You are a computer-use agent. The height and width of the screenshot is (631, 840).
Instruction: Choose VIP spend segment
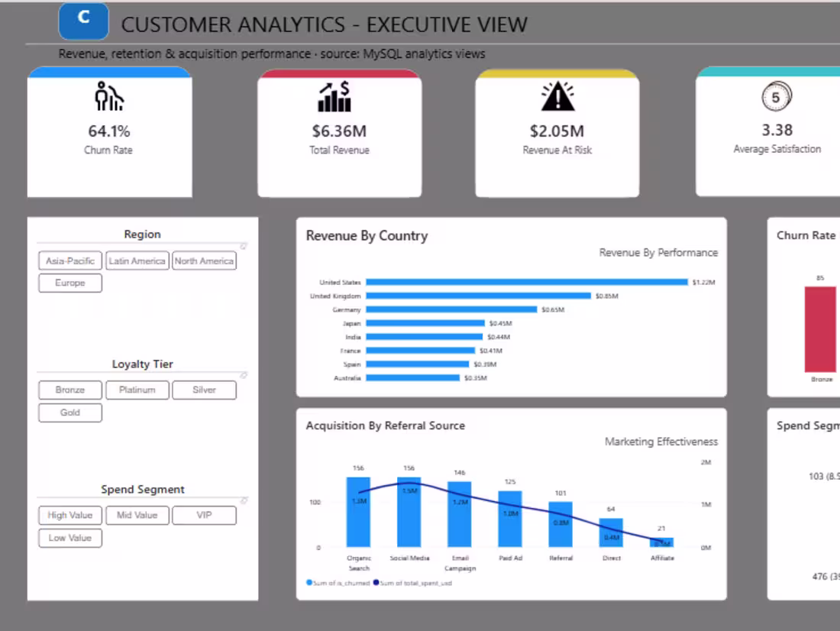coord(204,515)
